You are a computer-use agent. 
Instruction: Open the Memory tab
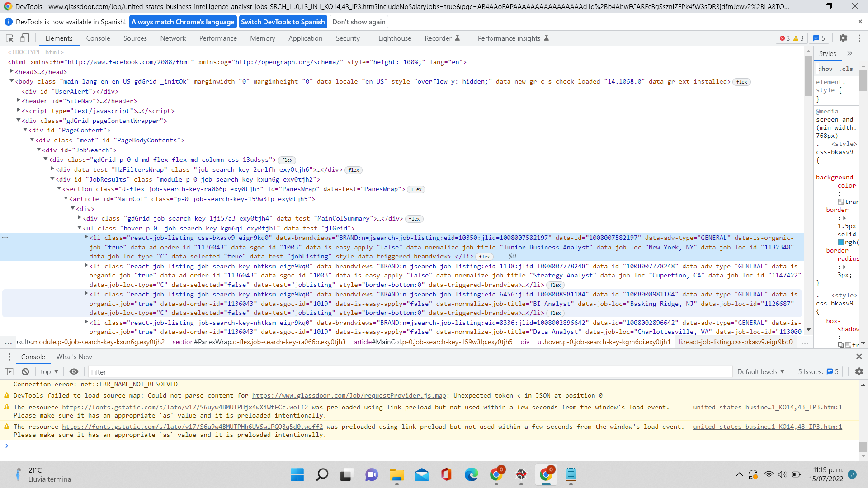coord(262,38)
